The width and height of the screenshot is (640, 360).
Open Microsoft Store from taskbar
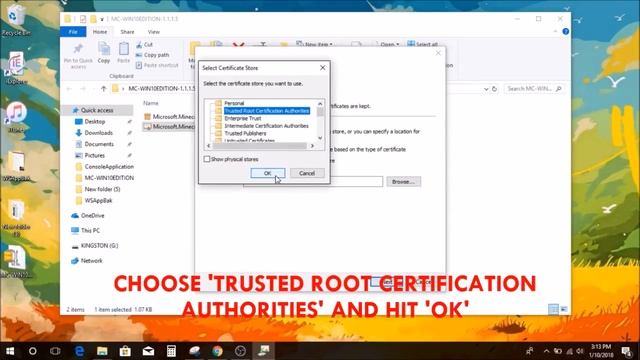point(125,351)
